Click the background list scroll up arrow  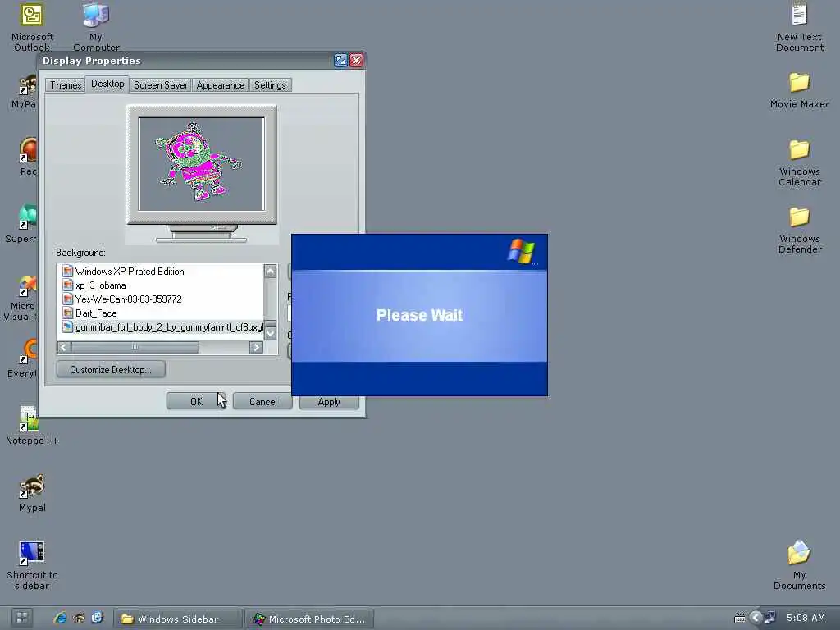[x=271, y=271]
